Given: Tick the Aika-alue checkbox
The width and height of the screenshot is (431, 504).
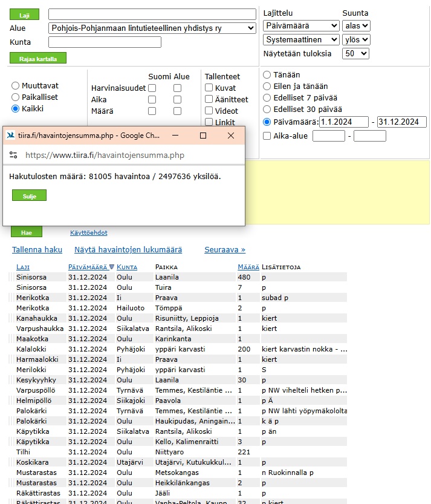Looking at the screenshot, I should pyautogui.click(x=267, y=136).
